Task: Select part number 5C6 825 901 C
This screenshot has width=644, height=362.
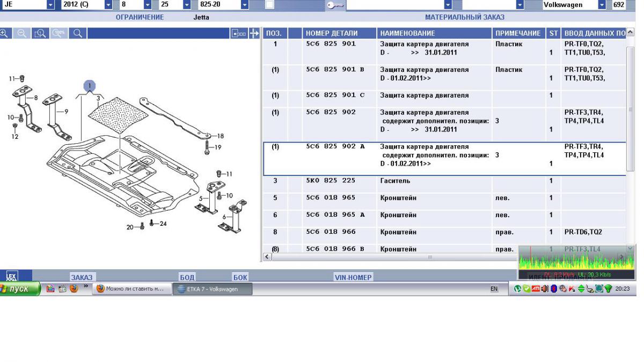Action: tap(335, 95)
